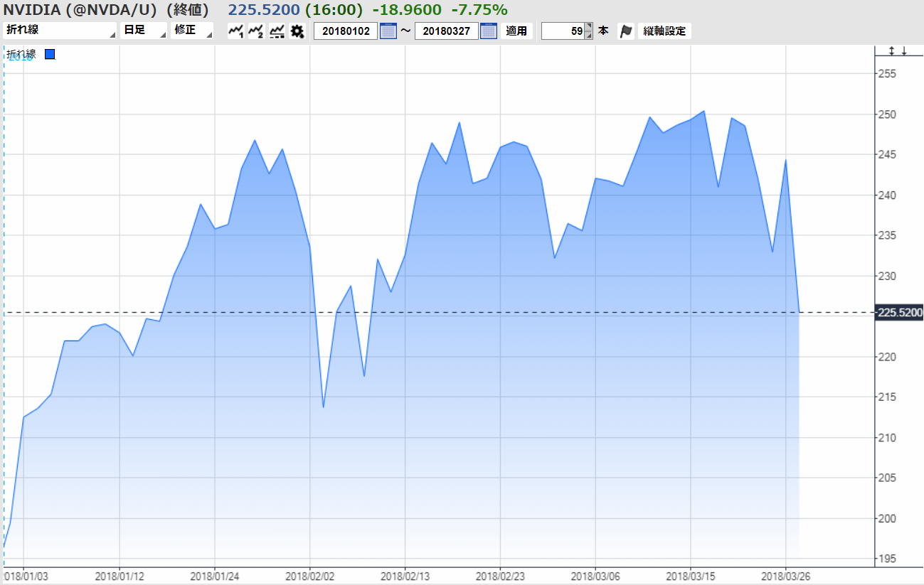Screen dimensions: 924x585
Task: Click the flag marker icon
Action: 626,31
